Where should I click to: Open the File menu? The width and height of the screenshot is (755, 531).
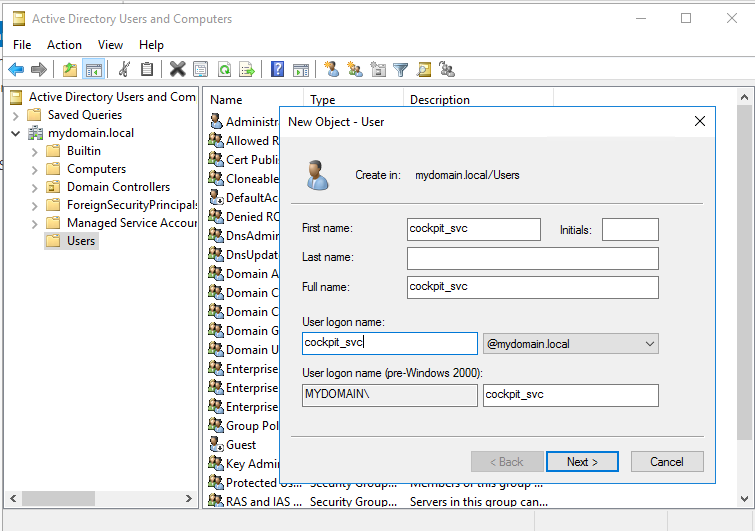22,45
